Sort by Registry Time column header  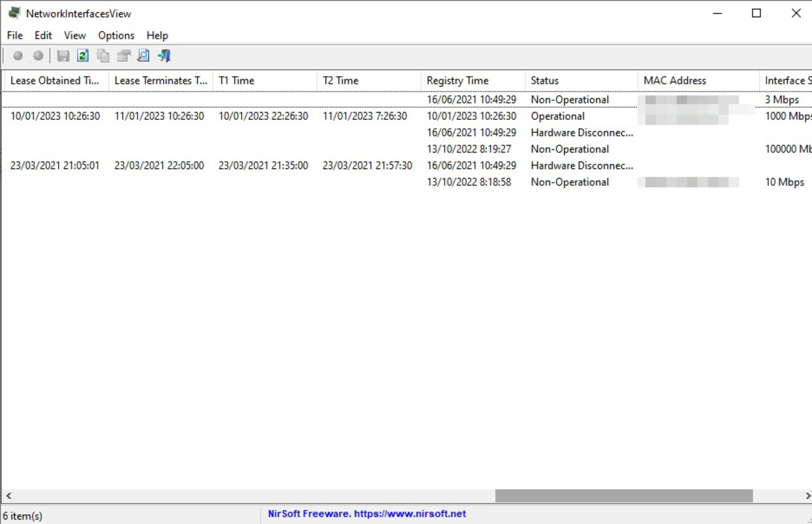tap(473, 81)
